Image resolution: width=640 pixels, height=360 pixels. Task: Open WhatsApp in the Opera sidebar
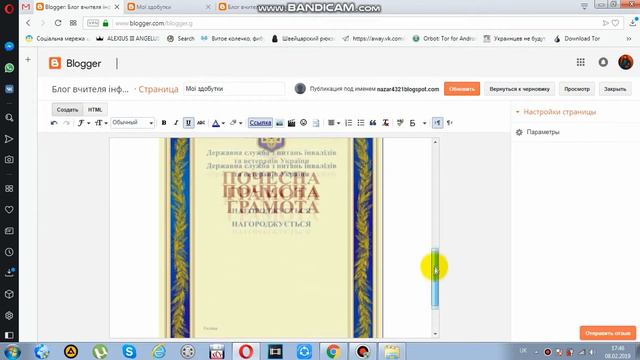[9, 68]
